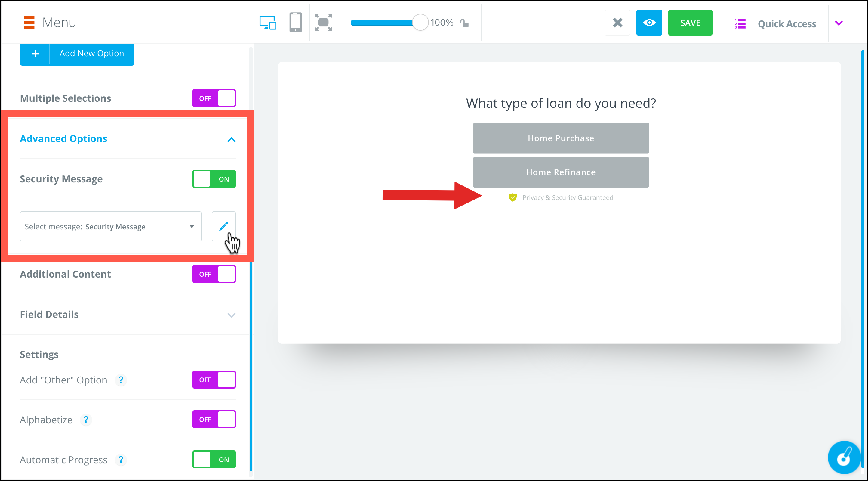868x481 pixels.
Task: Select the form question heading text
Action: click(561, 103)
